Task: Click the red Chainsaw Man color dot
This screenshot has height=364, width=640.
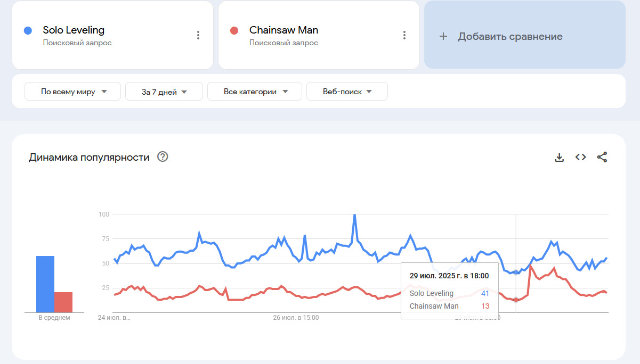Action: pos(234,30)
